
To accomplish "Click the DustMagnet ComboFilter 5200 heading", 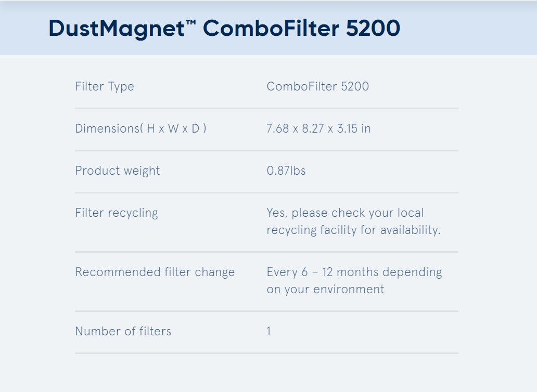I will [224, 29].
